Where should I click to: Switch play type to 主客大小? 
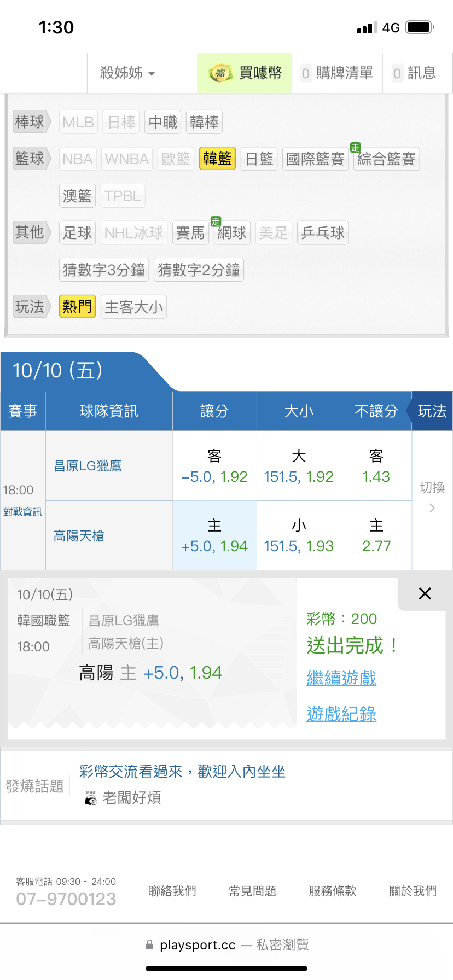pyautogui.click(x=133, y=307)
